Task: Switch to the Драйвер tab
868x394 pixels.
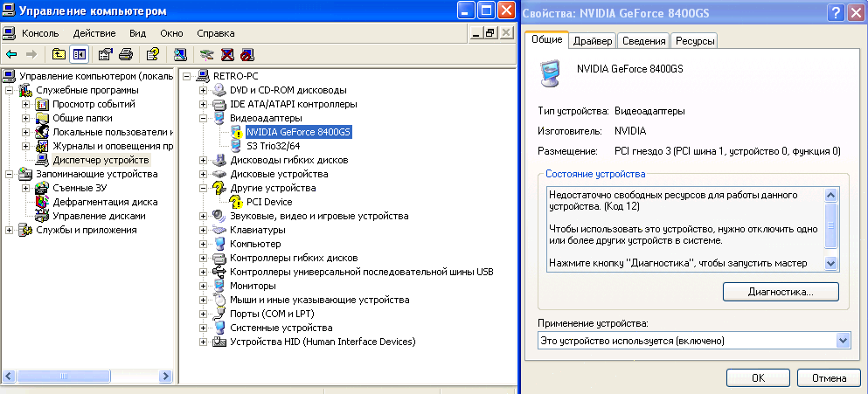Action: pos(593,41)
